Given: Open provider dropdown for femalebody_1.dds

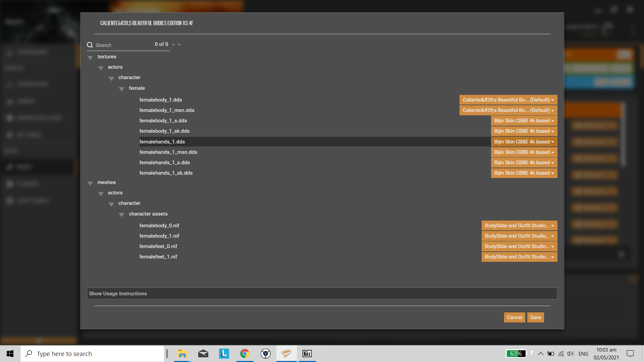Looking at the screenshot, I should pyautogui.click(x=508, y=100).
